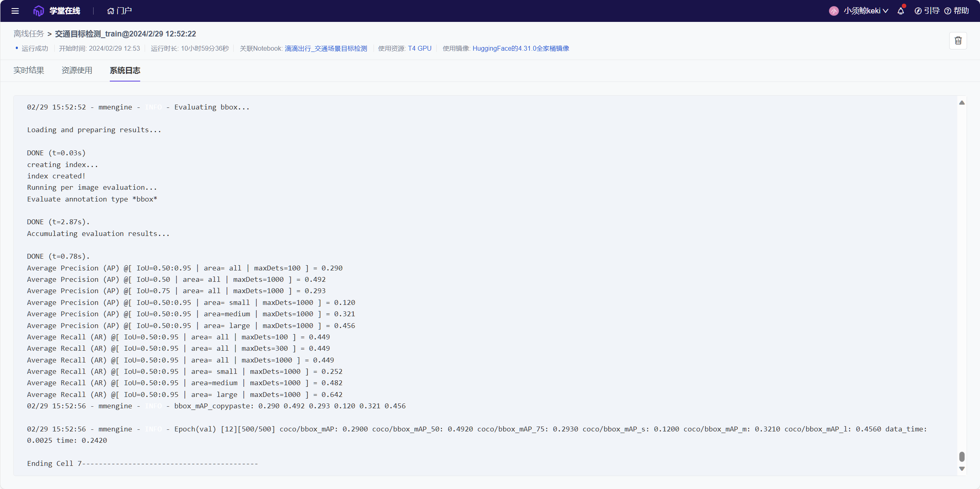Viewport: 980px width, 489px height.
Task: Expand the 小须鲸keki user dropdown
Action: point(866,11)
